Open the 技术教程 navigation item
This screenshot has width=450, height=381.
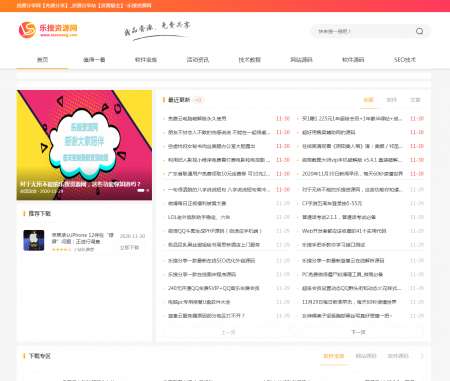point(249,60)
